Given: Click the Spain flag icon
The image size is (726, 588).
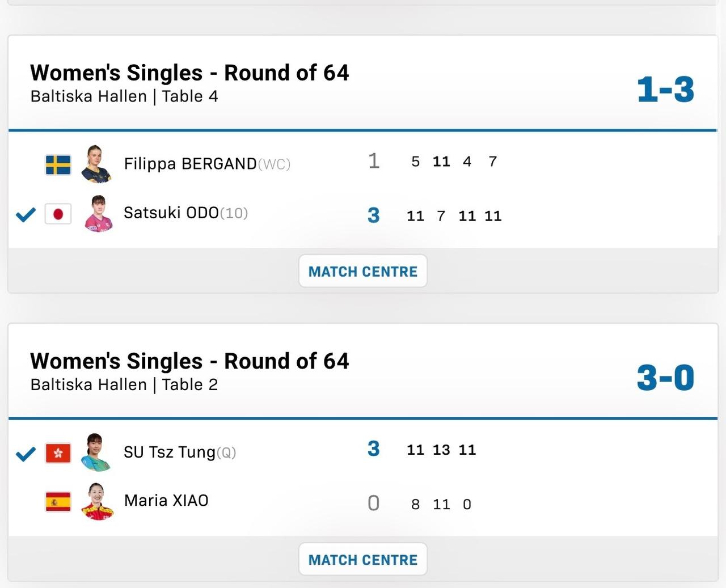Looking at the screenshot, I should click(58, 502).
